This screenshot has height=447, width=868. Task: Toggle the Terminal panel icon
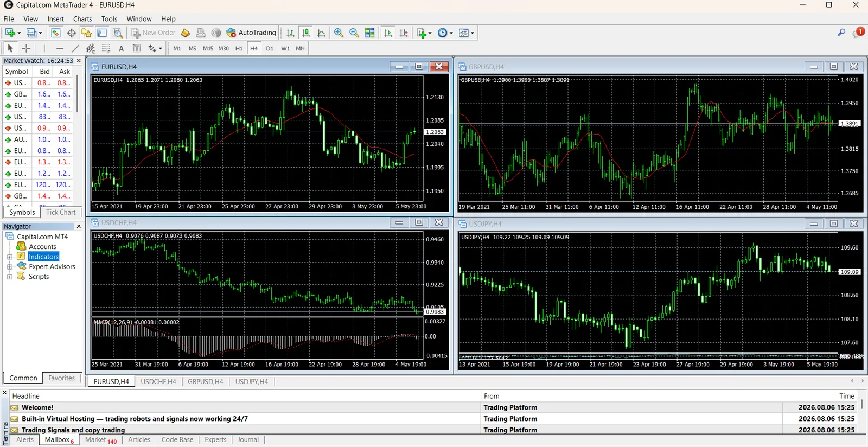[x=102, y=33]
